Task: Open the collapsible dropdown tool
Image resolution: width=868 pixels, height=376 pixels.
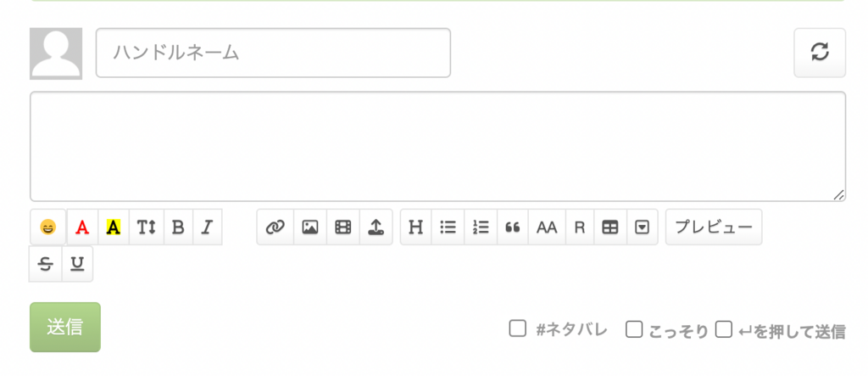Action: tap(643, 227)
